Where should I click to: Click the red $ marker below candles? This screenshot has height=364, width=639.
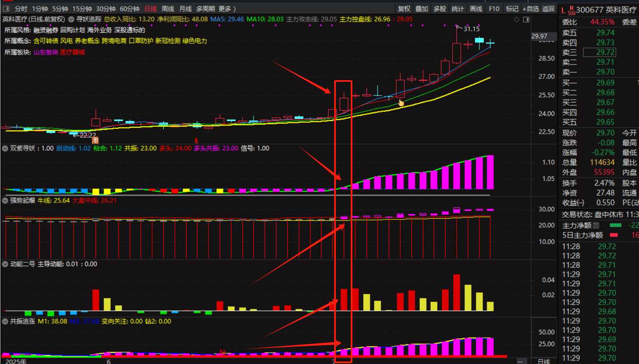tap(196, 141)
